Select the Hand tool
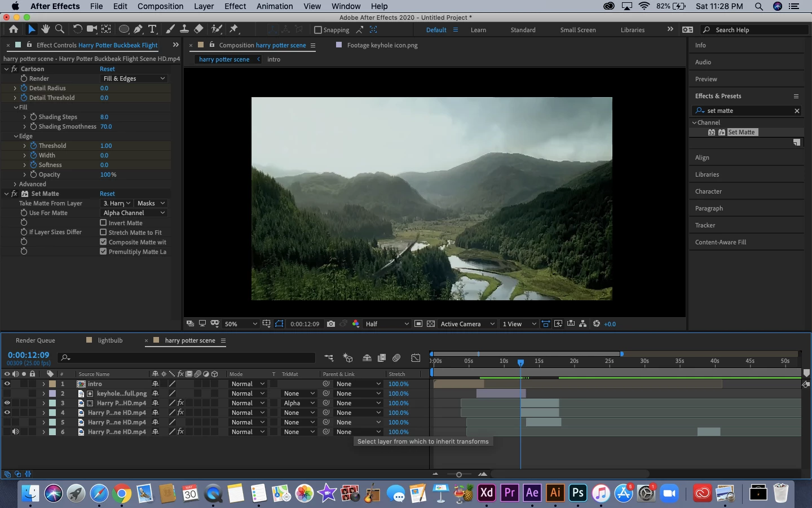Screen dimensions: 812x508 click(45, 29)
